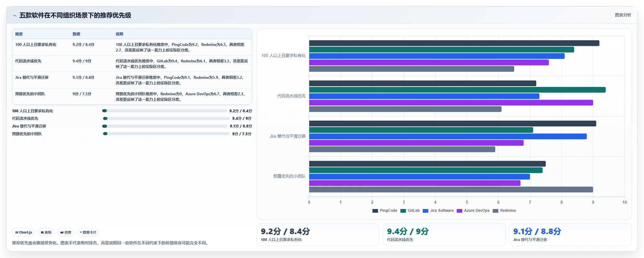This screenshot has width=644, height=258.
Task: Select table cell Jira 替代与平滑迁移
Action: pyautogui.click(x=32, y=78)
